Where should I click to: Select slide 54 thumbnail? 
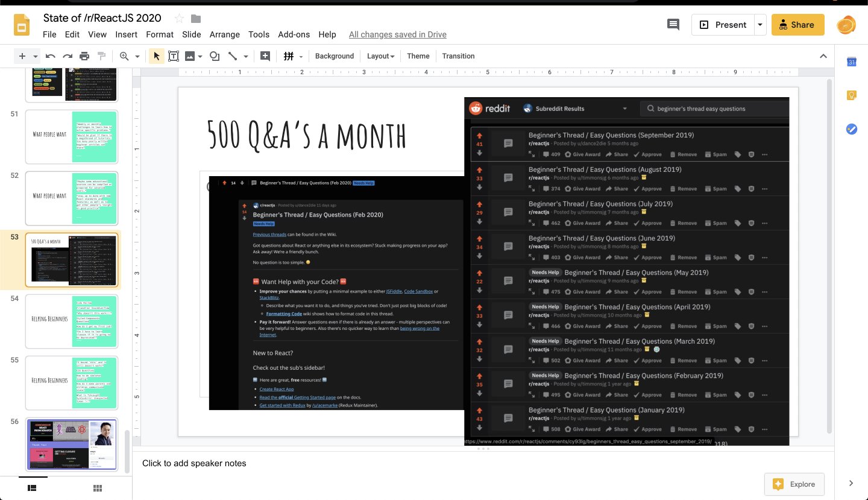tap(72, 321)
